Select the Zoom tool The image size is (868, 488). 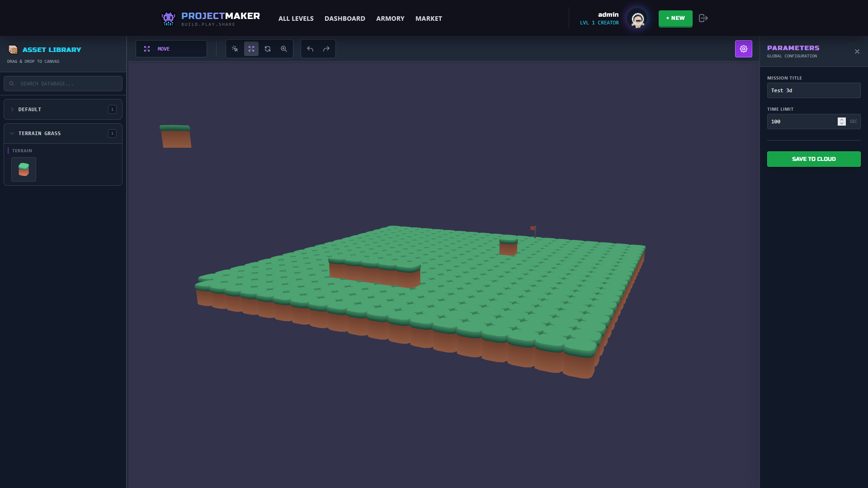[284, 49]
